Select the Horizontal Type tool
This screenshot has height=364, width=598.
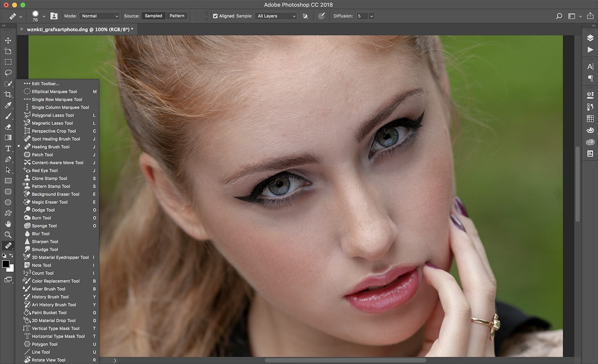[x=8, y=148]
